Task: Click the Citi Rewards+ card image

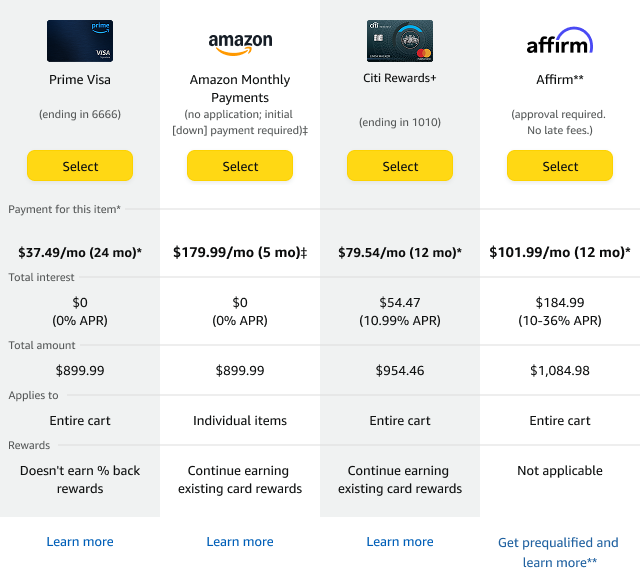Action: 400,41
